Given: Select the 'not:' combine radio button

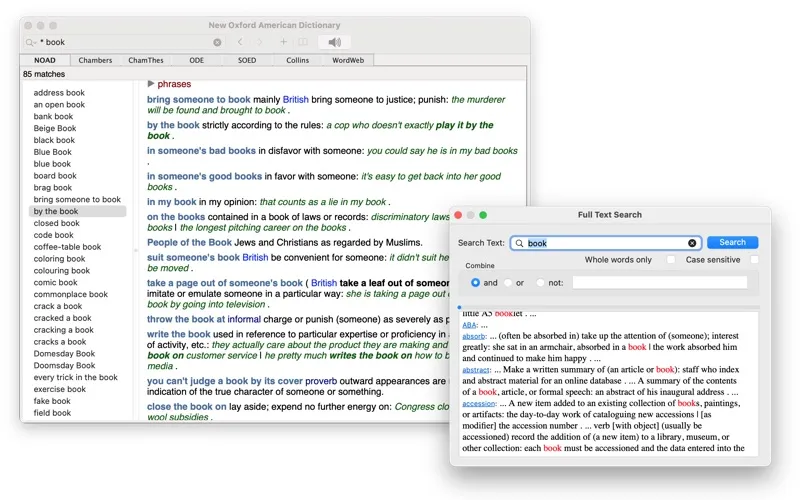Looking at the screenshot, I should tap(540, 282).
